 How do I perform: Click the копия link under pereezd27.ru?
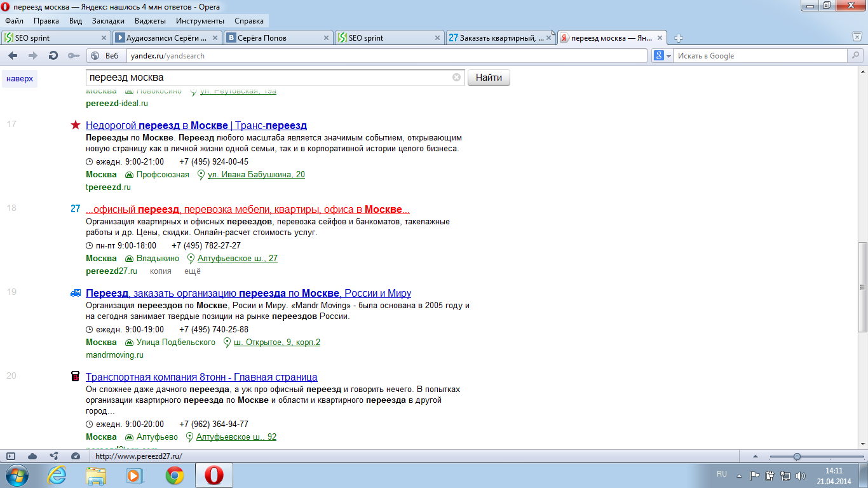pyautogui.click(x=161, y=271)
